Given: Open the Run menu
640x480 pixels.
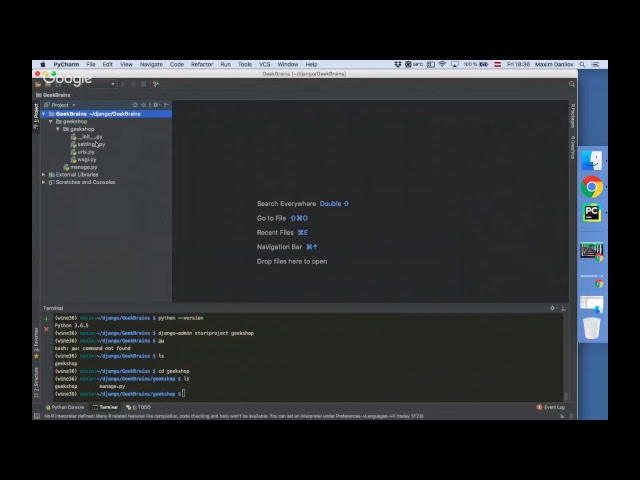Looking at the screenshot, I should [225, 64].
